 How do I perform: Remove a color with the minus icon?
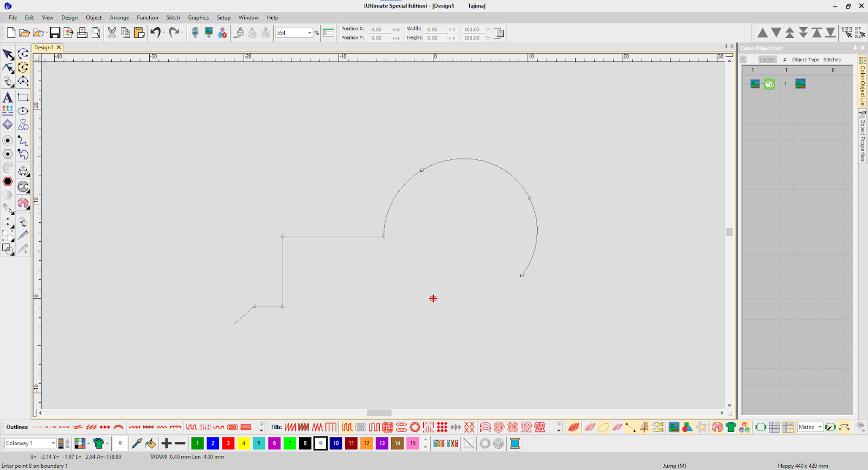click(180, 443)
